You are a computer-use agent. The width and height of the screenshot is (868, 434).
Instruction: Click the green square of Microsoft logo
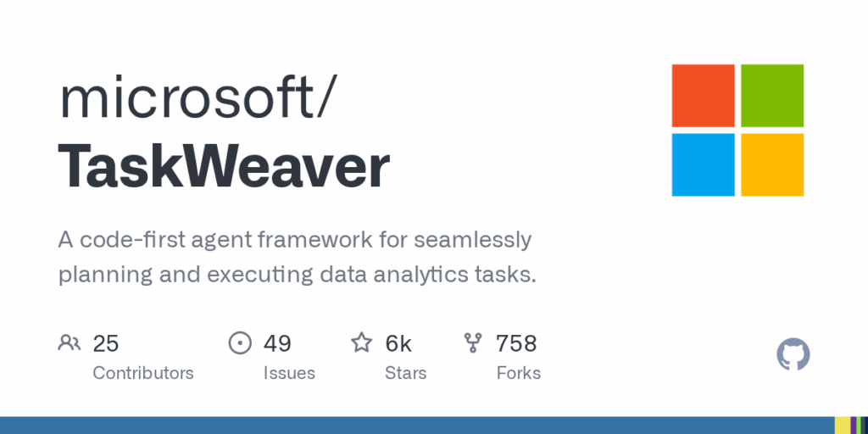(772, 96)
